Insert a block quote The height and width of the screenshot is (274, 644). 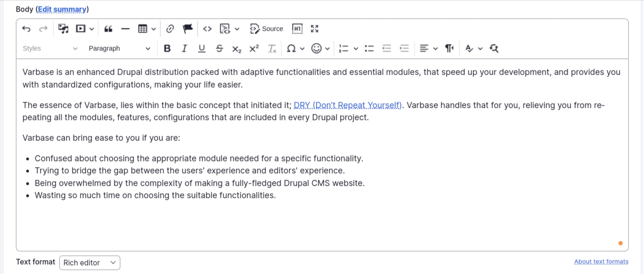[108, 29]
